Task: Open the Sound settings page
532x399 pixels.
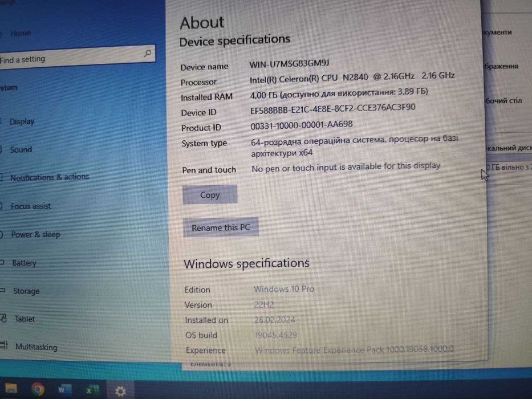Action: pos(21,149)
